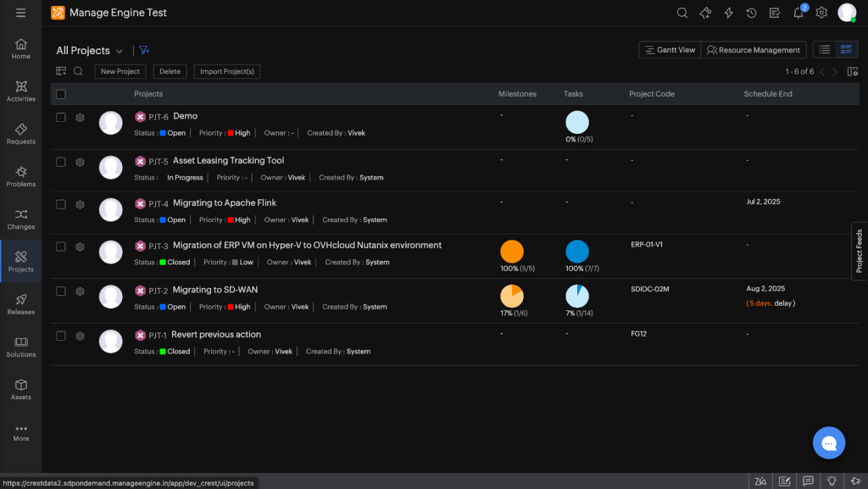Open the Project Feeds side tab

coord(860,251)
